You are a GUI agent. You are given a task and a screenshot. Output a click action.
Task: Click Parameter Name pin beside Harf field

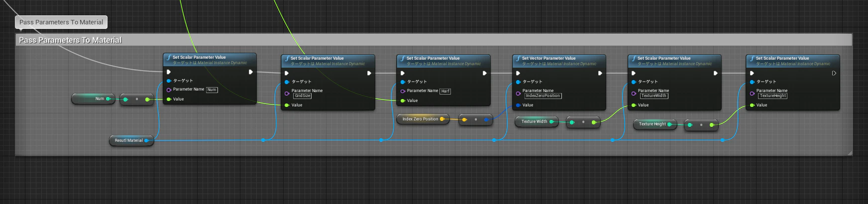403,91
